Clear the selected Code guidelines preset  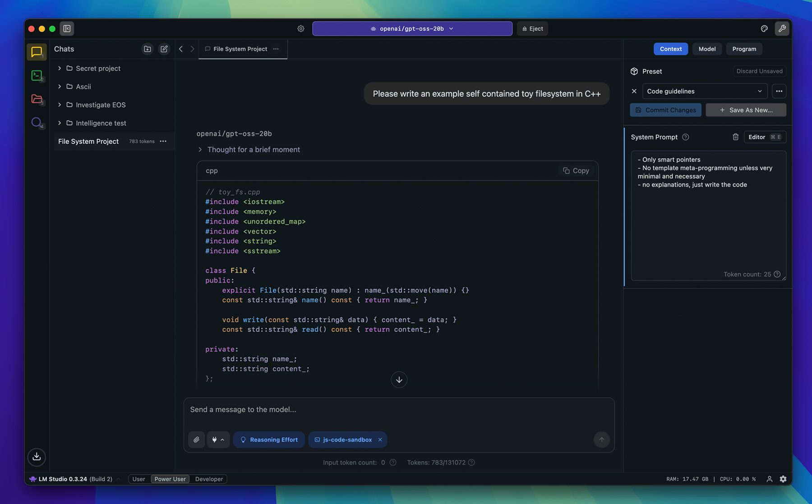[x=634, y=91]
